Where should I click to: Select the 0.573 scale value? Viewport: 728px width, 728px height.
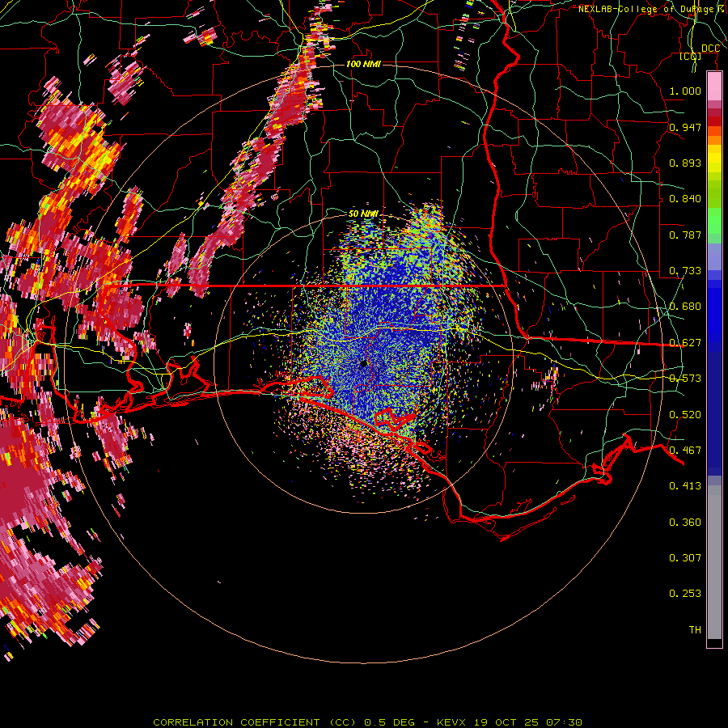(685, 379)
